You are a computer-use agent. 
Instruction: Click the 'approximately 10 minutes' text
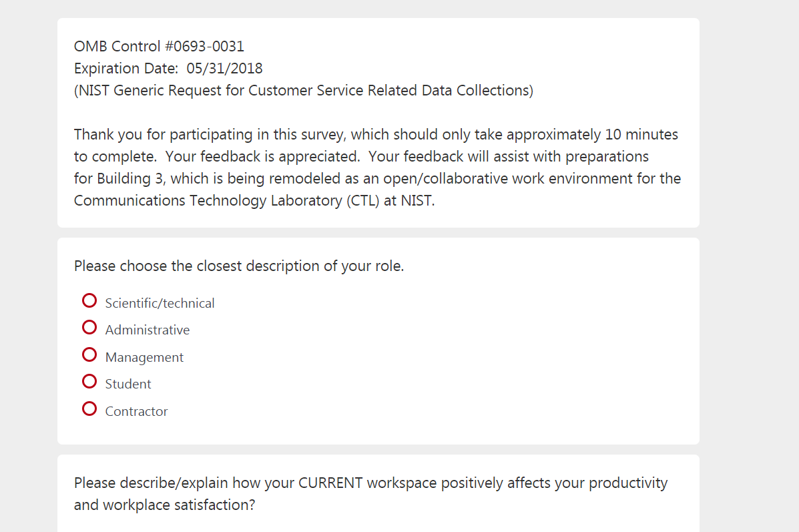pos(592,134)
